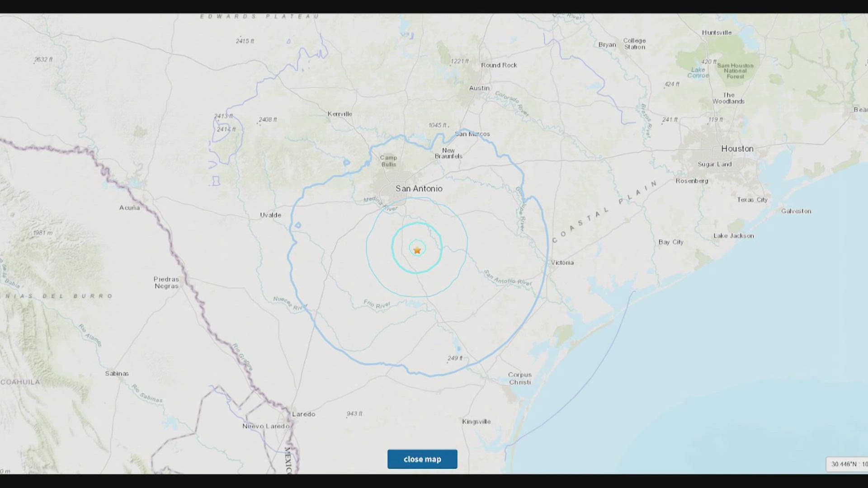Click the Piedras Negras label
The height and width of the screenshot is (488, 868).
[x=166, y=282]
